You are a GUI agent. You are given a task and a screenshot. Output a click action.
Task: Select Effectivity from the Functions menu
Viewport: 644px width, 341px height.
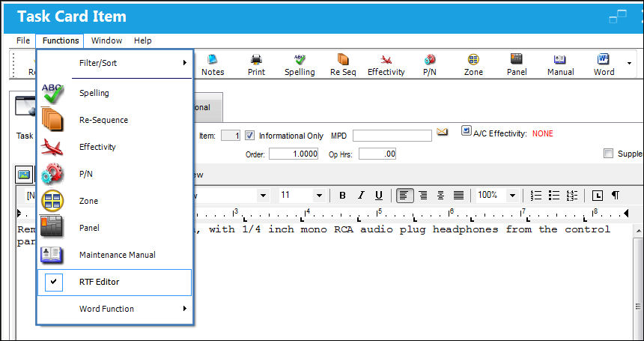(x=115, y=147)
